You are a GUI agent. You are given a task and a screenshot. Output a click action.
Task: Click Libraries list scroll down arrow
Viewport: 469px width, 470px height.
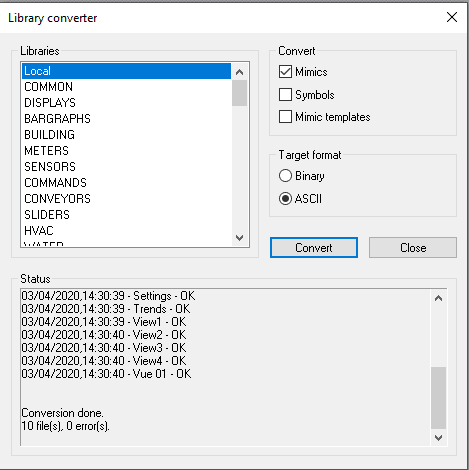(239, 238)
